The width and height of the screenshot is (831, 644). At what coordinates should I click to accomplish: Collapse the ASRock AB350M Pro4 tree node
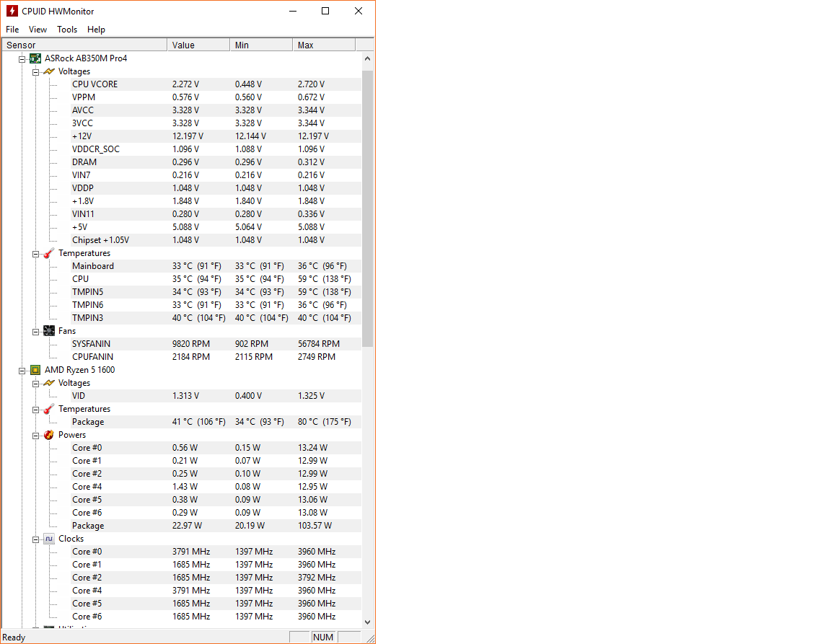click(x=22, y=58)
